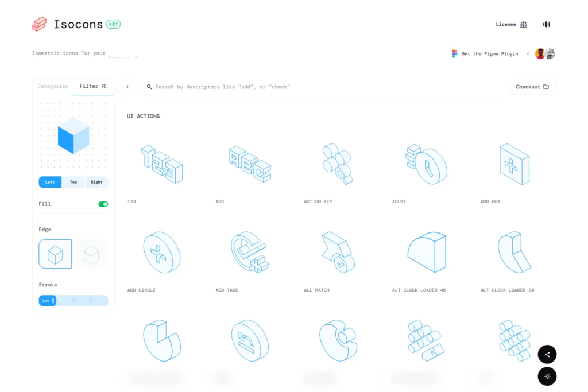Pick the All Match icon
The height and width of the screenshot is (392, 588).
(x=338, y=253)
